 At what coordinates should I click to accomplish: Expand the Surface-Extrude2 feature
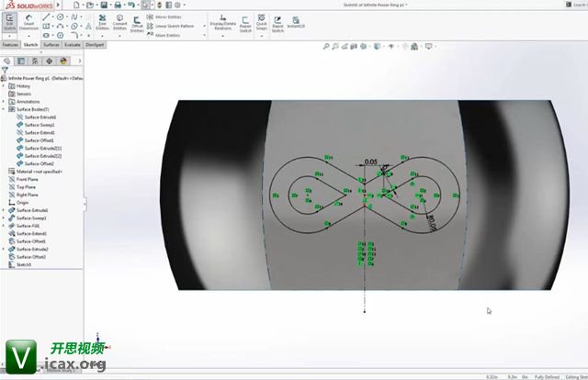tap(4, 249)
